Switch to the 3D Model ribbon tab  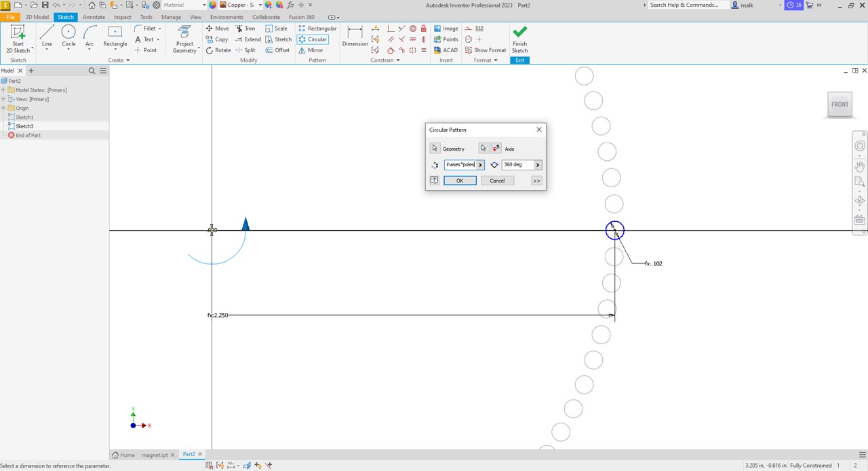click(37, 17)
